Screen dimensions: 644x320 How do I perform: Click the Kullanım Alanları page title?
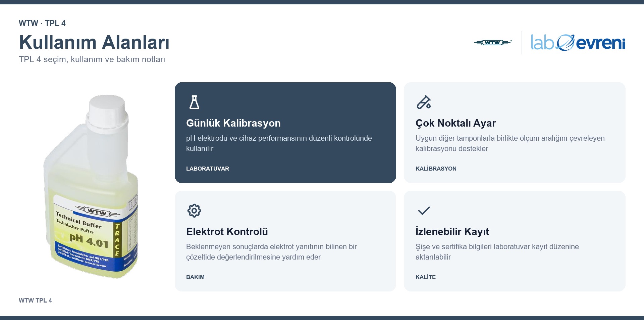pos(94,42)
